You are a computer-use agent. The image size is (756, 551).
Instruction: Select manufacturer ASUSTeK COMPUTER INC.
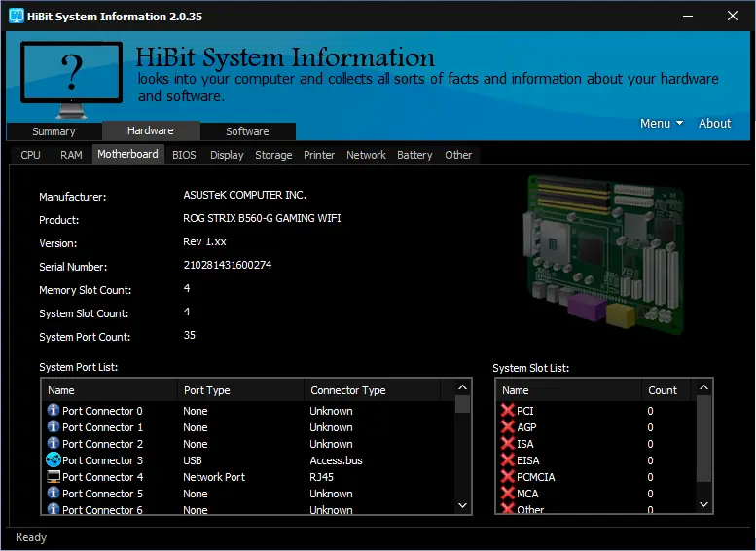(244, 195)
